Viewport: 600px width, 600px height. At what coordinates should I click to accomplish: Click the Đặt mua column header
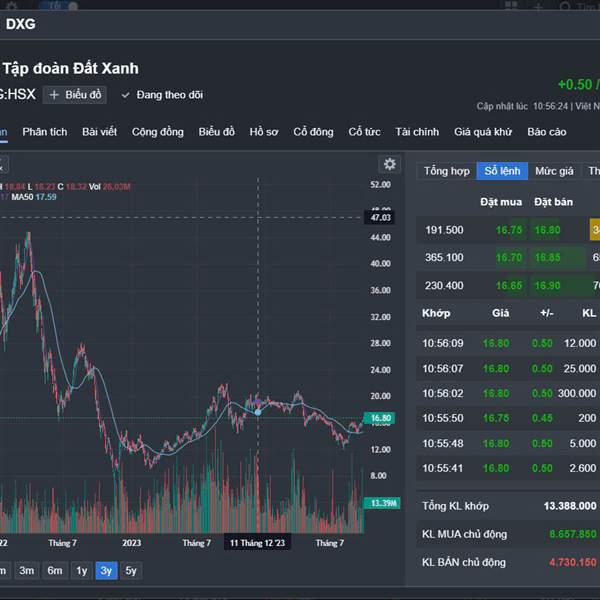(x=501, y=202)
